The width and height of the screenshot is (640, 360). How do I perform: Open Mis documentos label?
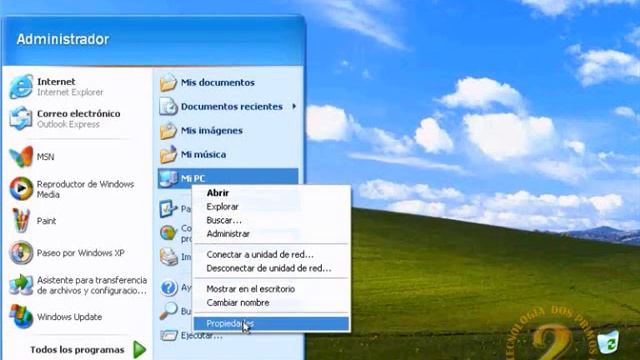point(218,82)
